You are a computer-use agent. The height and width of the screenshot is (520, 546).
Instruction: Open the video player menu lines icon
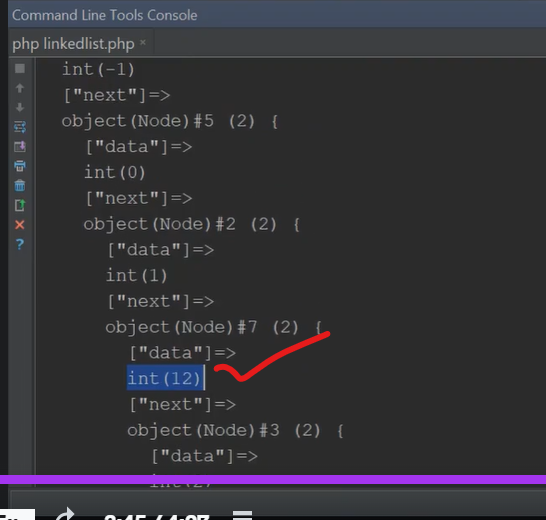(242, 515)
